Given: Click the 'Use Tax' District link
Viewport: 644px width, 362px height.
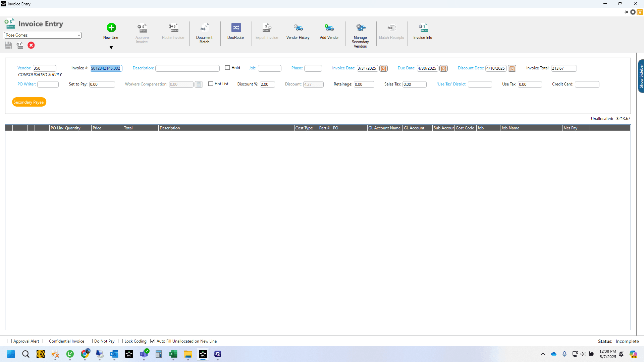Looking at the screenshot, I should [x=451, y=84].
